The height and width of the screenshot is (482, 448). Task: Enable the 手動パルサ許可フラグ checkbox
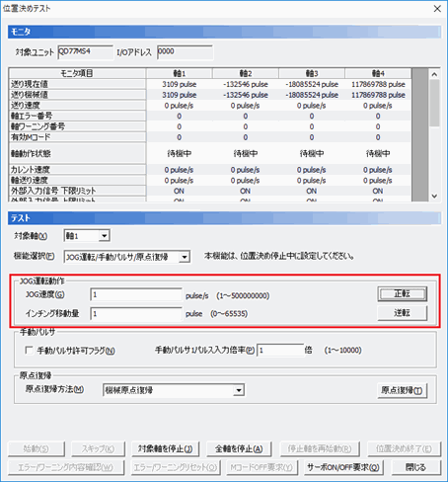(x=29, y=350)
